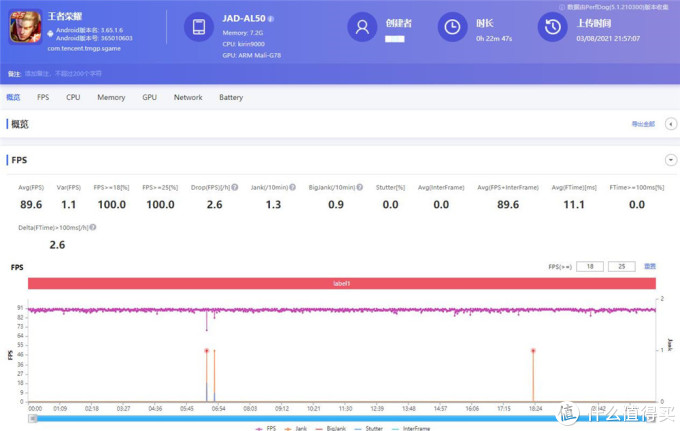Toggle the Stutter legend series
This screenshot has width=680, height=431.
[369, 428]
